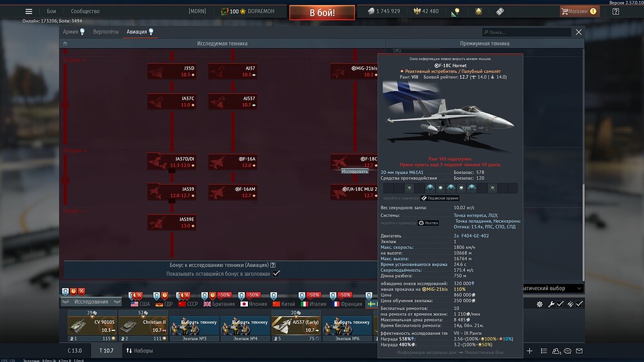Open the tickets/inventory icon in top bar

pos(500,12)
